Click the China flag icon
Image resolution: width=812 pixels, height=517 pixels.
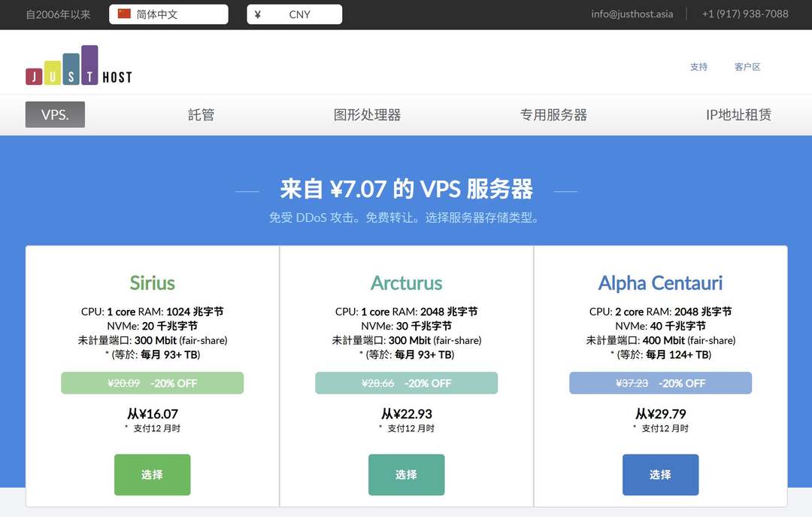coord(124,14)
